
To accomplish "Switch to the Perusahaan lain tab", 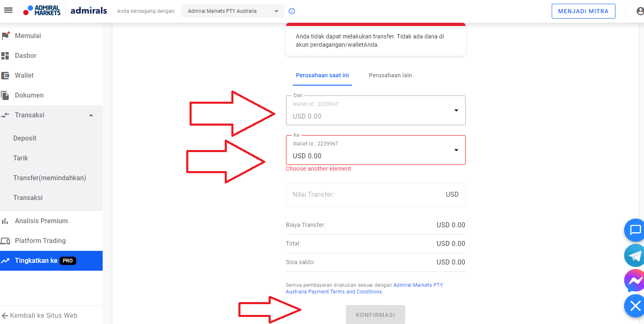I will tap(390, 75).
